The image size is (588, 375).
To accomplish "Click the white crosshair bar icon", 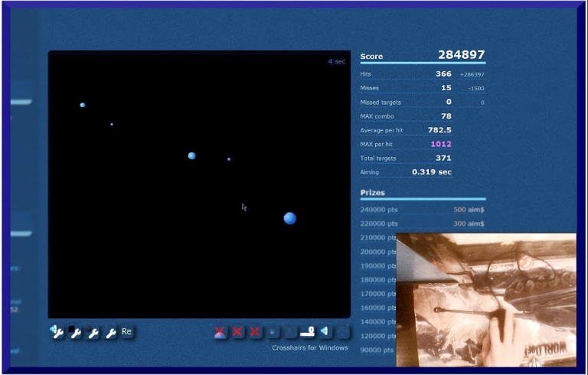I will pos(308,331).
